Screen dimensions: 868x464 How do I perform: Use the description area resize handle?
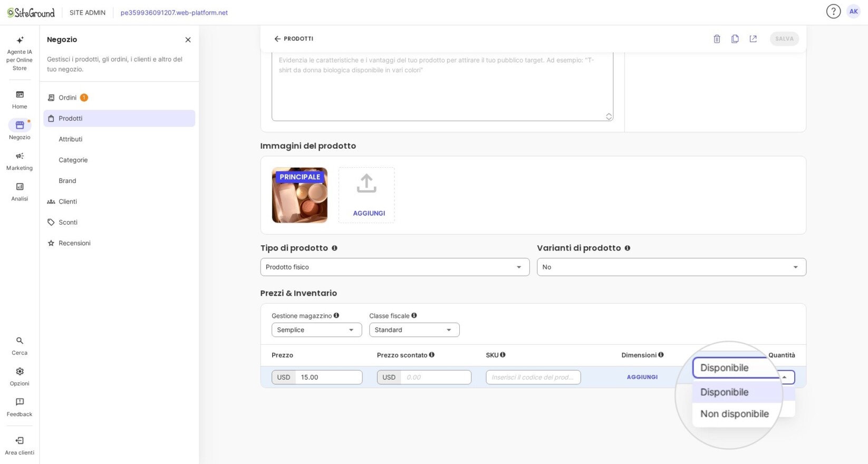pyautogui.click(x=609, y=117)
